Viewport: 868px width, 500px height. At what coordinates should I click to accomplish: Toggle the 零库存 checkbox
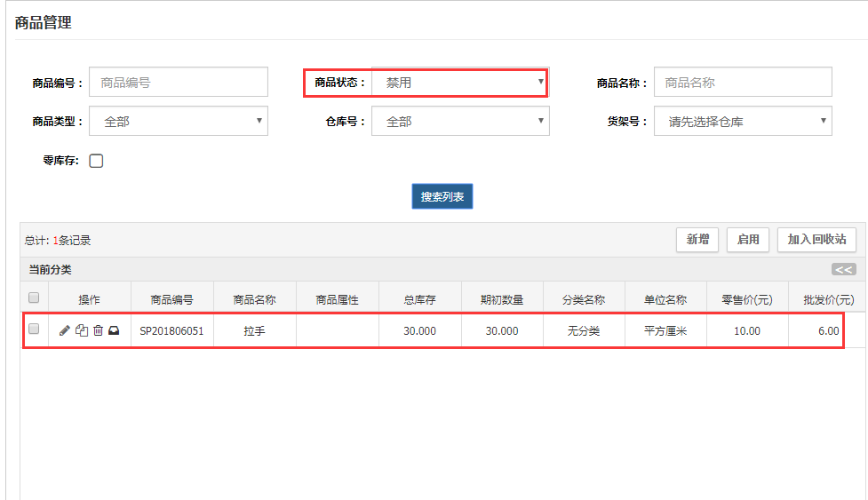click(97, 161)
